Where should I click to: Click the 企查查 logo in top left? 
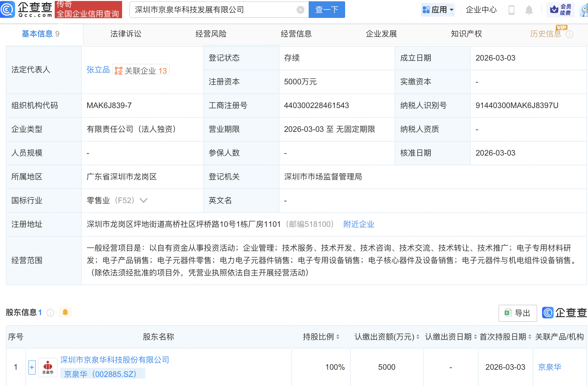click(26, 9)
